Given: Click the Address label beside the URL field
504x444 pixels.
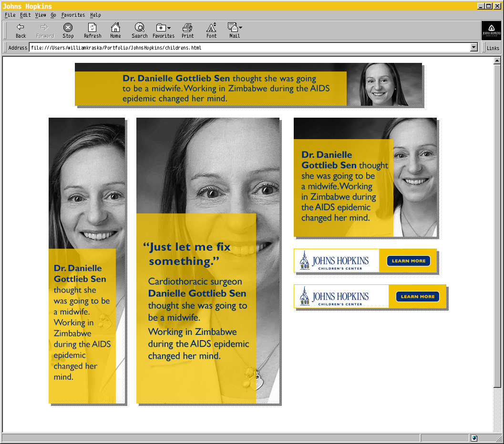Looking at the screenshot, I should 18,48.
